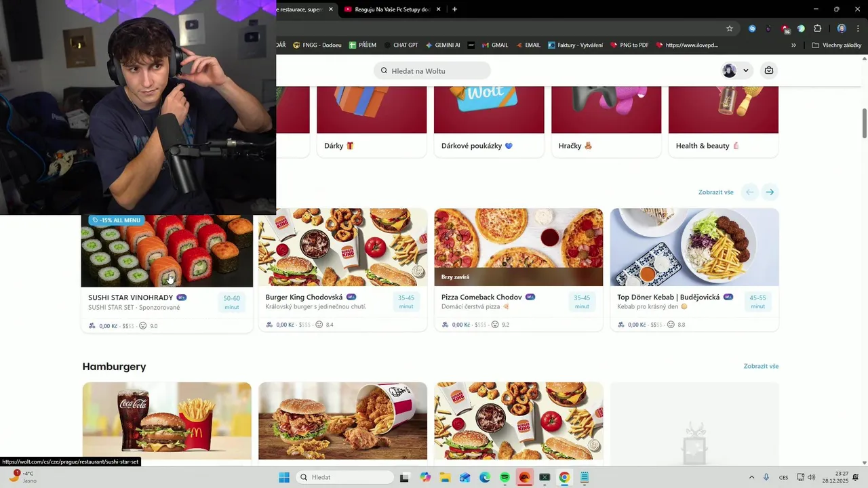Open a new browser tab
The width and height of the screenshot is (868, 488).
(x=454, y=9)
